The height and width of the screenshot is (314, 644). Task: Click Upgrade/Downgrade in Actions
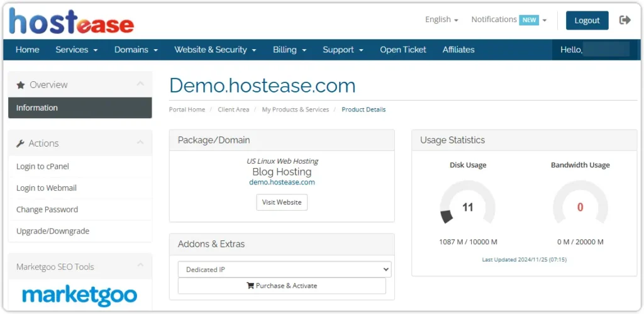click(x=80, y=231)
